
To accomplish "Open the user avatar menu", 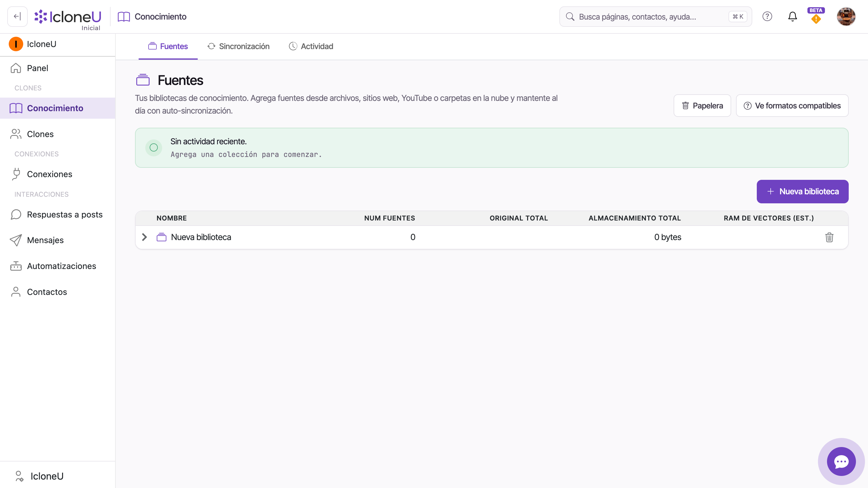I will pyautogui.click(x=846, y=17).
